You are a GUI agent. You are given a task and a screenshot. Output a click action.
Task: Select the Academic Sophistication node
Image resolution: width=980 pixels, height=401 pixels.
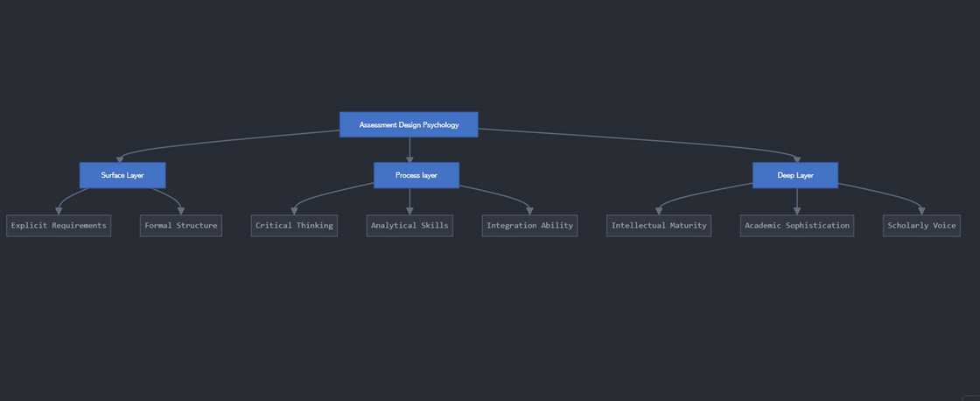[x=796, y=226]
